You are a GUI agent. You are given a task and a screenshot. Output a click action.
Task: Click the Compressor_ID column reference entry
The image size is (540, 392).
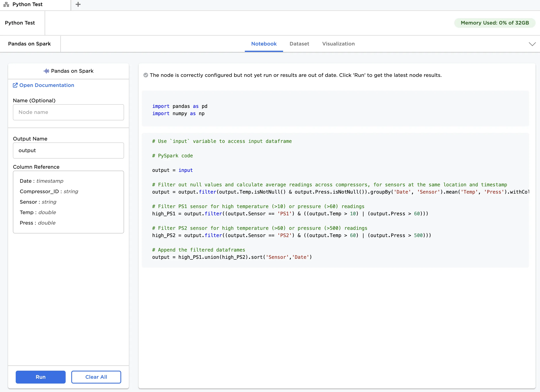pos(49,191)
